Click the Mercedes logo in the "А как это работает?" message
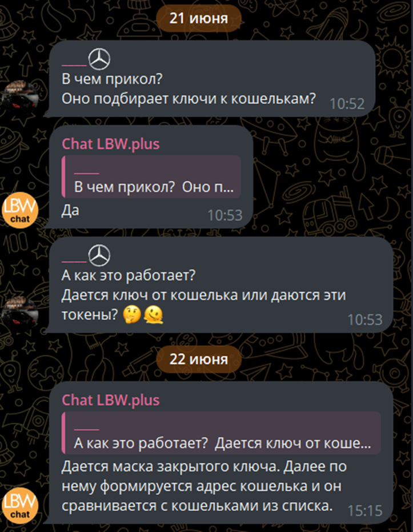This screenshot has width=413, height=532. (x=99, y=255)
